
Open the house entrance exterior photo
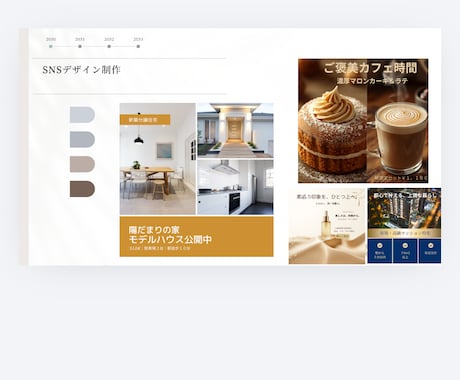pyautogui.click(x=235, y=130)
